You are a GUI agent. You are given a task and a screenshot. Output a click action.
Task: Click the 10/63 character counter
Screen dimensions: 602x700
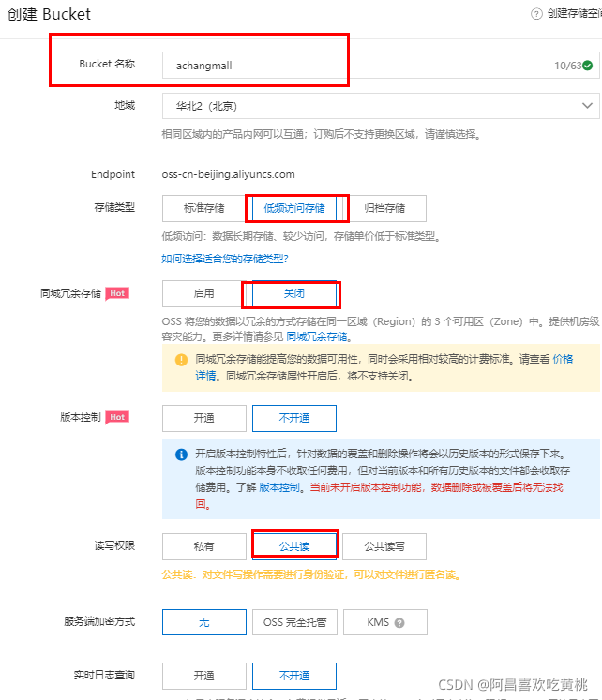pos(567,66)
